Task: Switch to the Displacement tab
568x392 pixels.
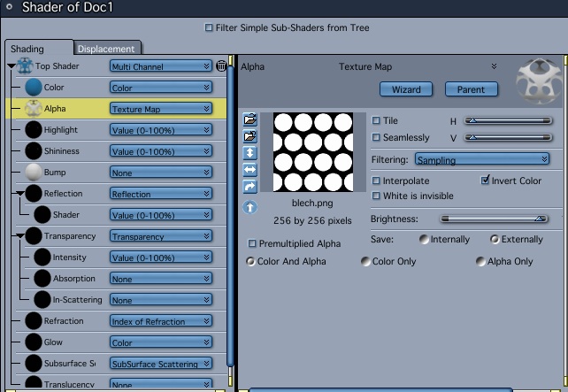Action: (106, 49)
